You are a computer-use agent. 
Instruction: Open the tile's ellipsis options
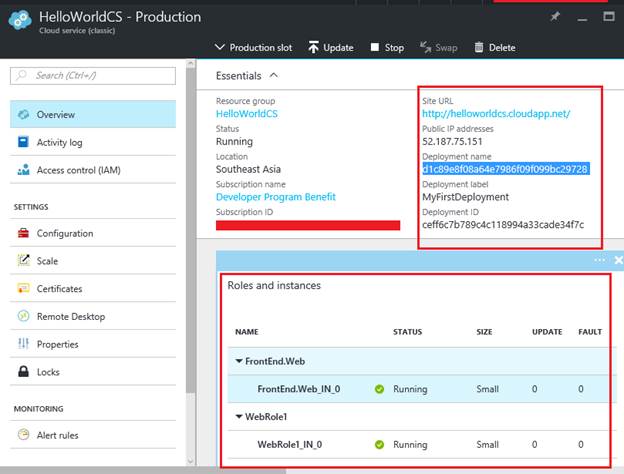coord(600,260)
